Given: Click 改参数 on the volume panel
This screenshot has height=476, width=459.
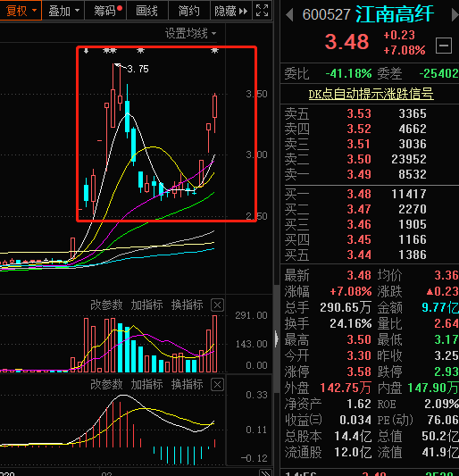Looking at the screenshot, I should (x=106, y=305).
